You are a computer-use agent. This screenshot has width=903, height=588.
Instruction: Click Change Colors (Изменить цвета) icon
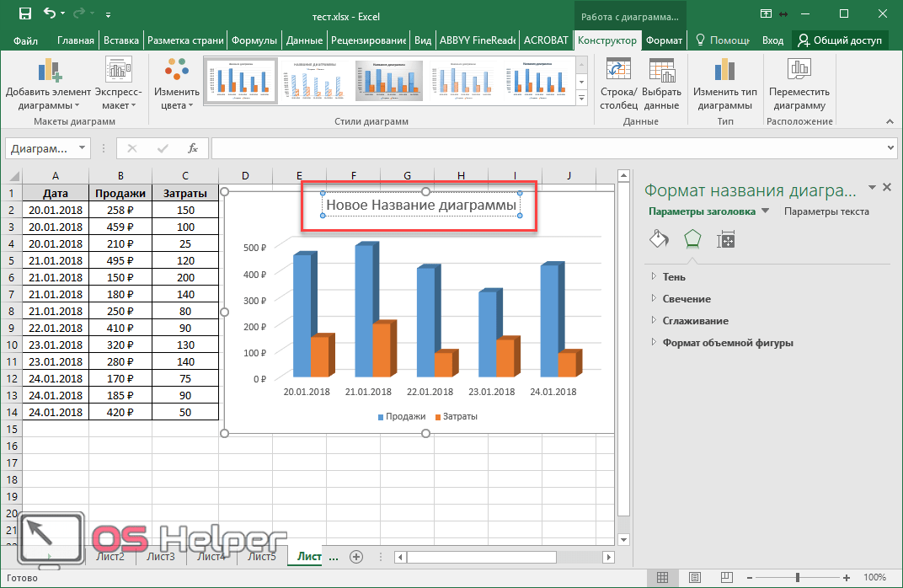tap(177, 72)
